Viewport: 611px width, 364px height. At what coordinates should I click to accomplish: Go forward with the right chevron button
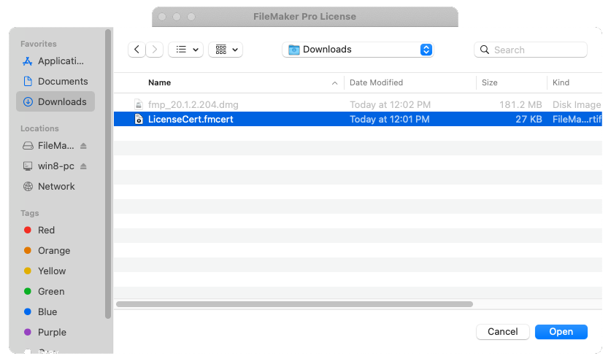coord(154,50)
